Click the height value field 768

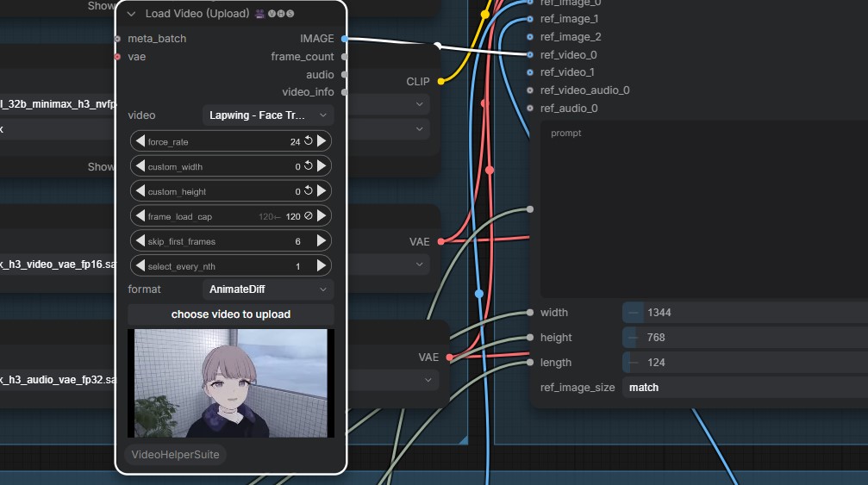tap(745, 338)
